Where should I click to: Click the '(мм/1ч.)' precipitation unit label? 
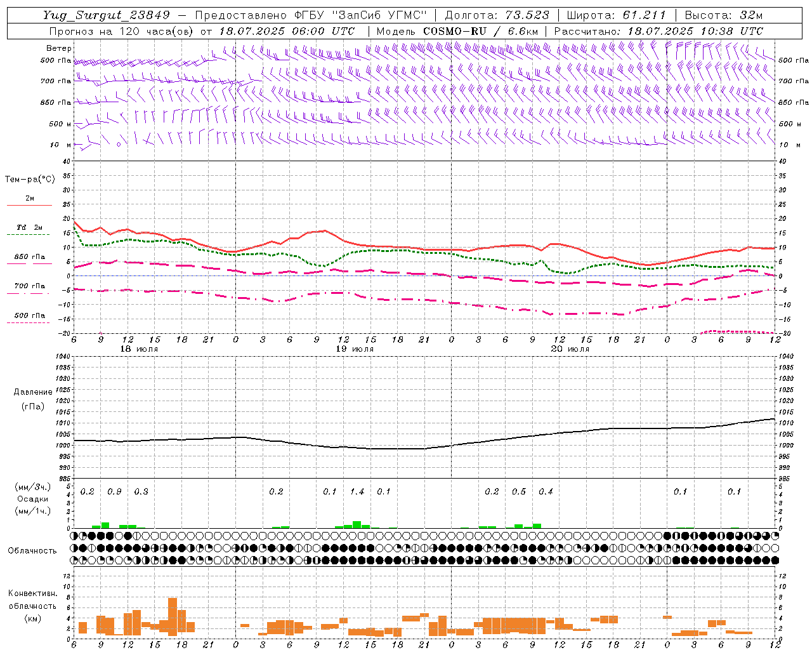tap(33, 511)
